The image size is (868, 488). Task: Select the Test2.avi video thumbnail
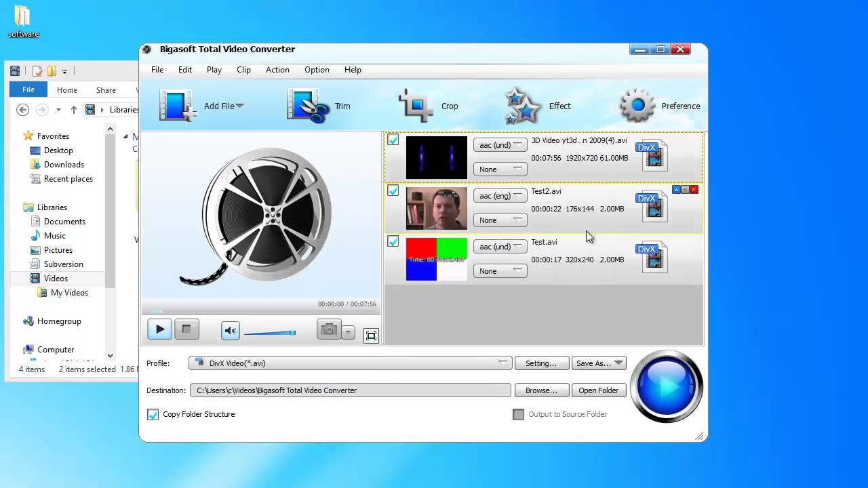(x=437, y=208)
